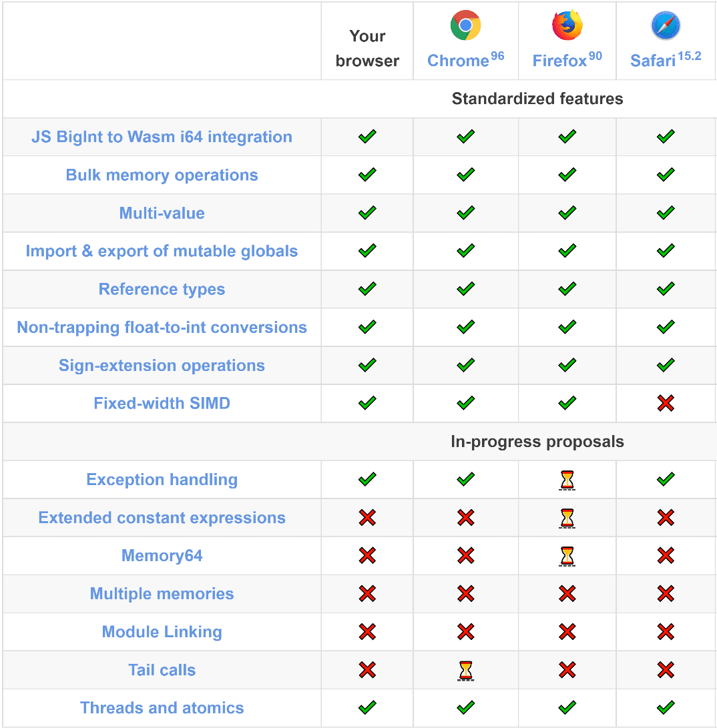Click the hourglass icon in Exception handling row

coord(567,480)
